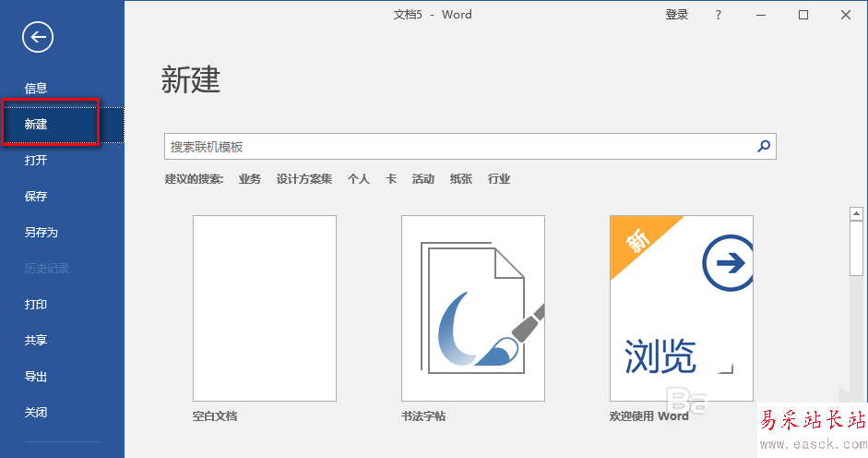Search suggested category 纸张
This screenshot has width=868, height=458.
(460, 179)
